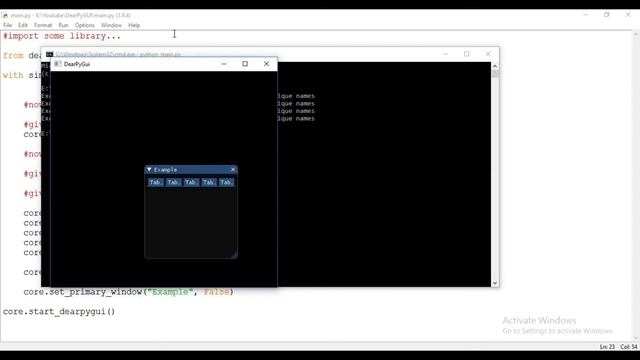Viewport: 640px width, 360px height.
Task: Maximize the cmd.exe console window
Action: pyautogui.click(x=467, y=54)
